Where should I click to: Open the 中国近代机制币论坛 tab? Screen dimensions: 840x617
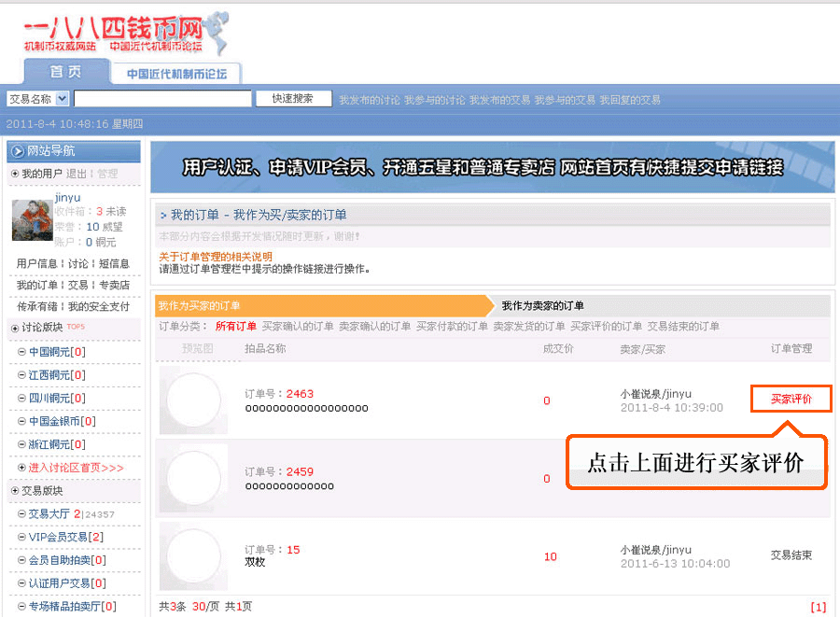(x=176, y=74)
